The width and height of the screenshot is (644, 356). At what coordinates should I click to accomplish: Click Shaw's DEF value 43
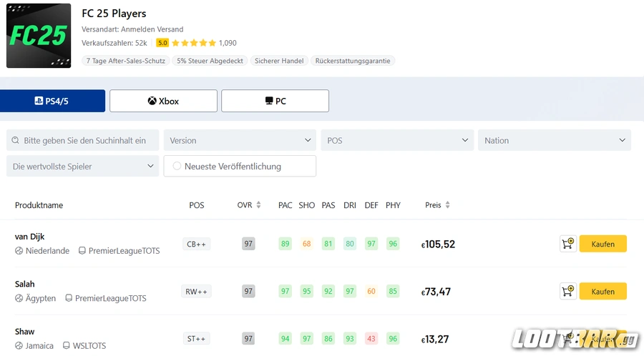pos(371,339)
